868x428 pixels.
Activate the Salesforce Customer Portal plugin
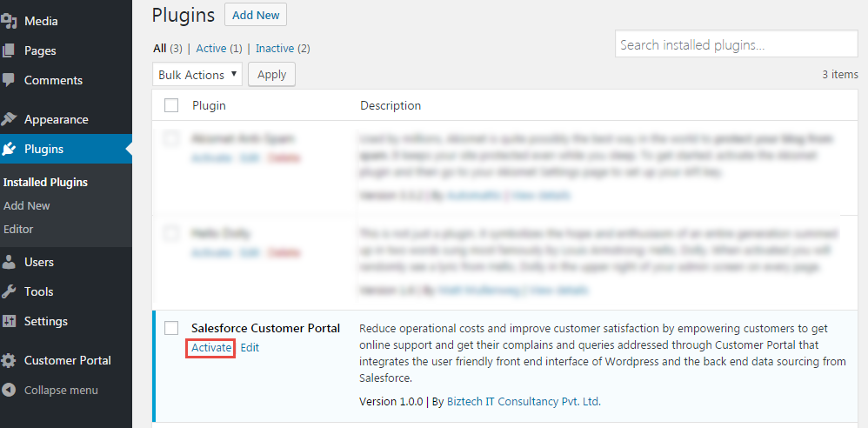212,348
